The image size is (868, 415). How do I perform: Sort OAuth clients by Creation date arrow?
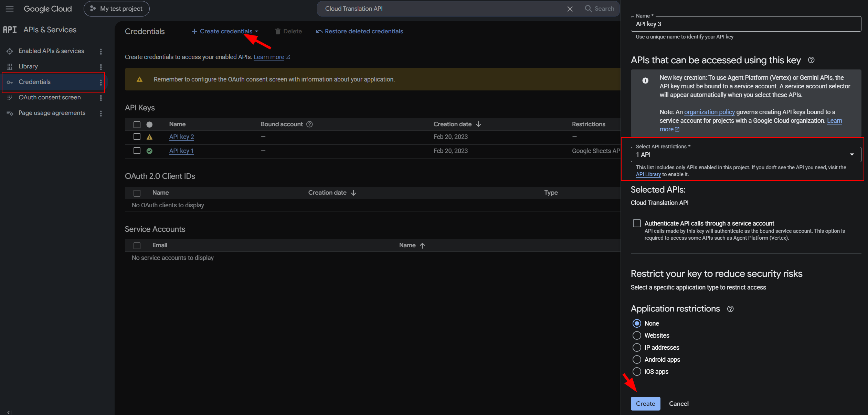353,193
